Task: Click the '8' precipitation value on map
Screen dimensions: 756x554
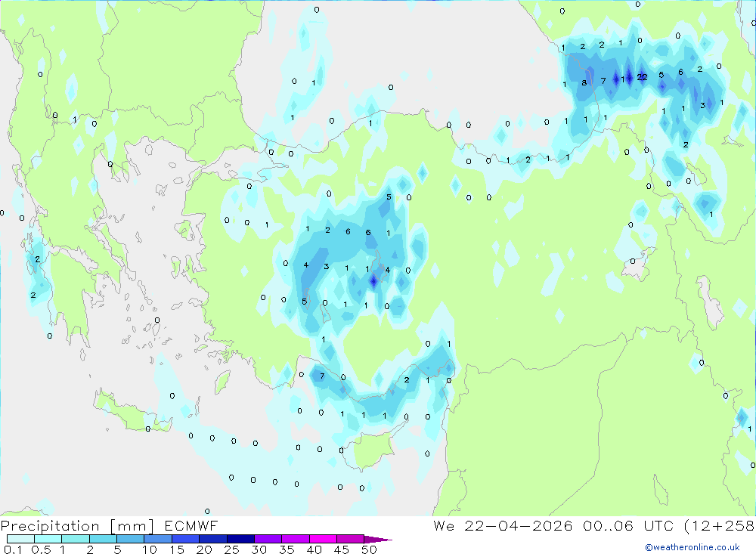Action: 584,82
